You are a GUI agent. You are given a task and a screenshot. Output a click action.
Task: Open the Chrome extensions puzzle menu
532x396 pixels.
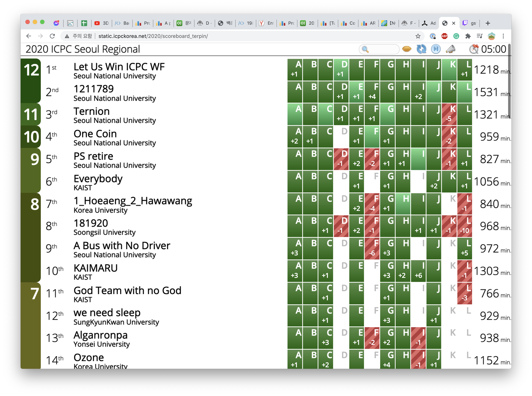tap(468, 36)
